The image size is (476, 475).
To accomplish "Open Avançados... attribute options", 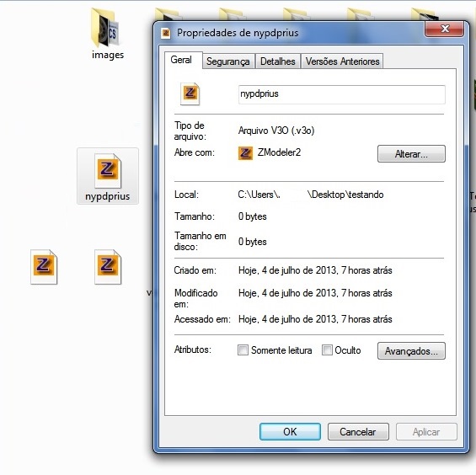I will [x=411, y=351].
